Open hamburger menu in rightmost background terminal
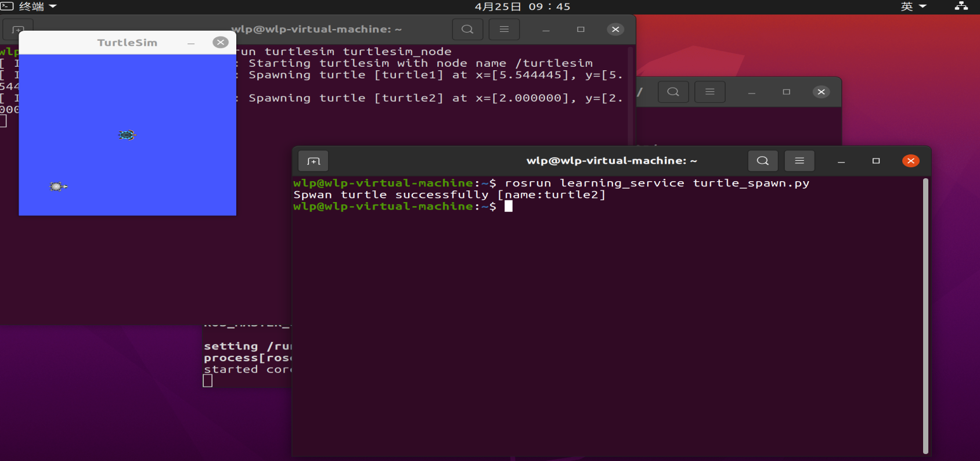 (709, 92)
